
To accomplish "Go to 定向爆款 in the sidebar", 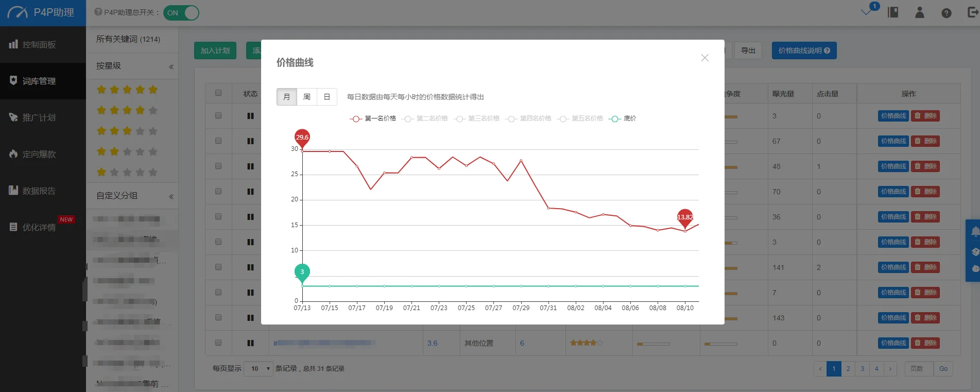I will tap(39, 154).
